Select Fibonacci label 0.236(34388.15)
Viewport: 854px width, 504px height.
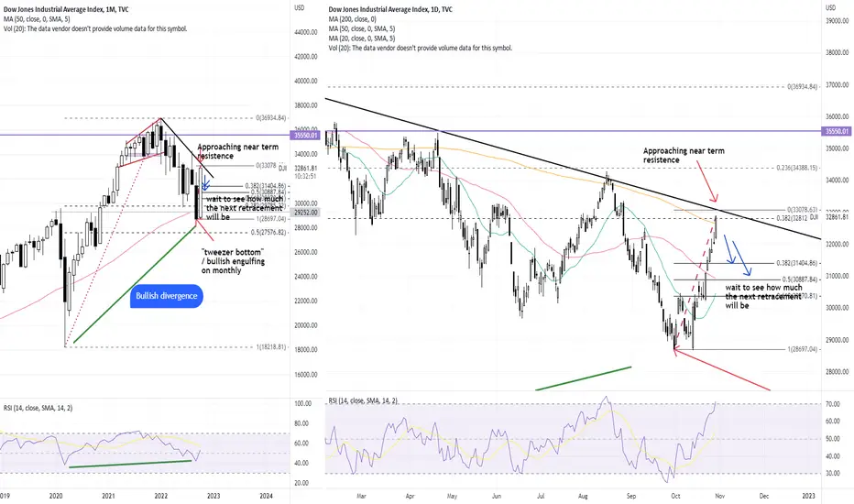click(x=797, y=168)
